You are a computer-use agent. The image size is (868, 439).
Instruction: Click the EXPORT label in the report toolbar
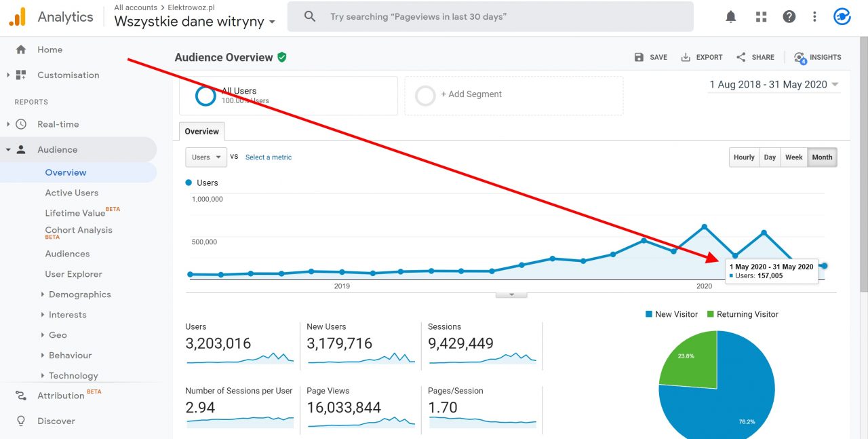point(709,58)
